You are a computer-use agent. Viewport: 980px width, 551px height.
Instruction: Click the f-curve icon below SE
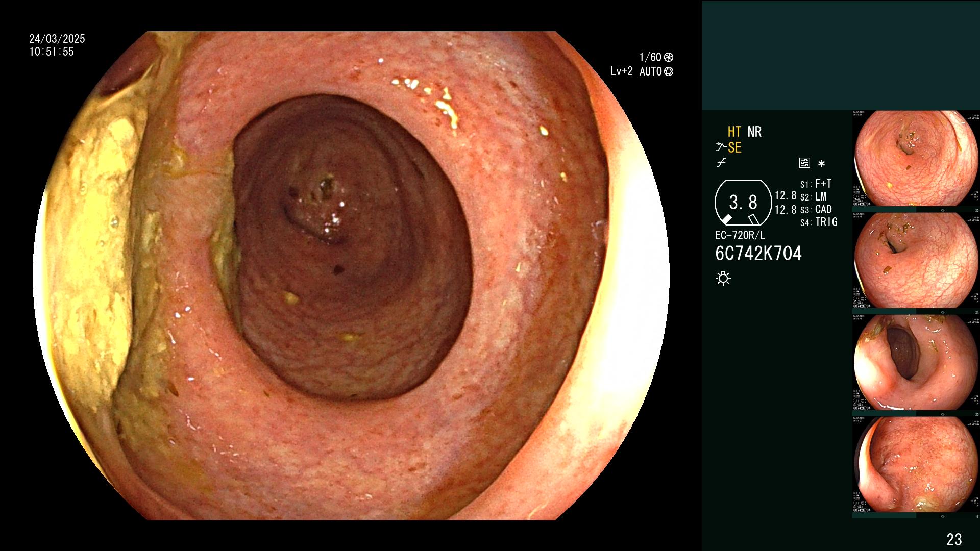(721, 163)
